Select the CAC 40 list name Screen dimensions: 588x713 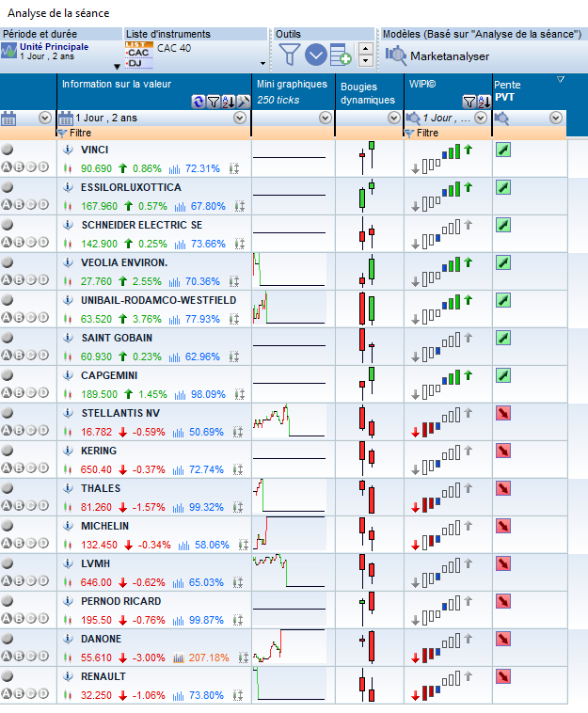point(174,48)
